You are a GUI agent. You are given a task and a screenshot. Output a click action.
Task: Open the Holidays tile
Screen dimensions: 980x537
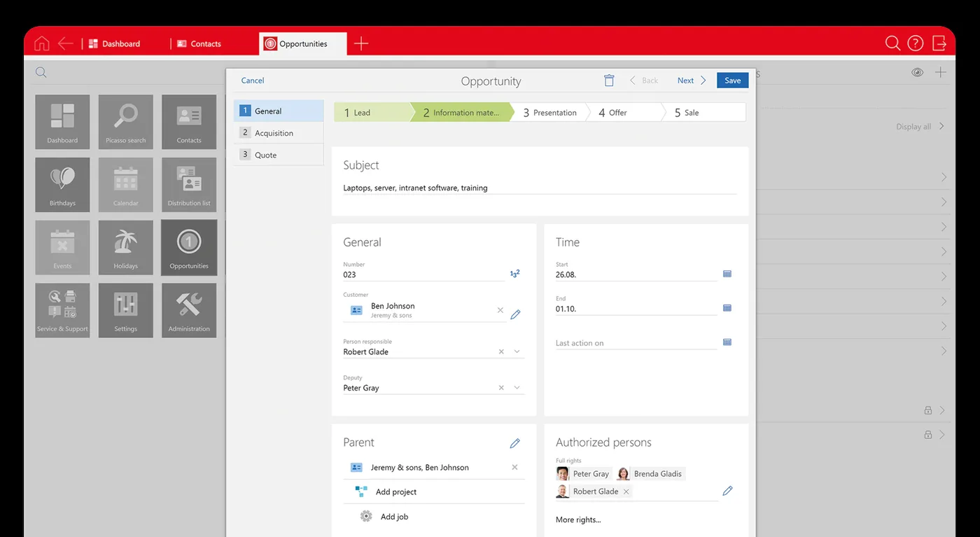126,248
